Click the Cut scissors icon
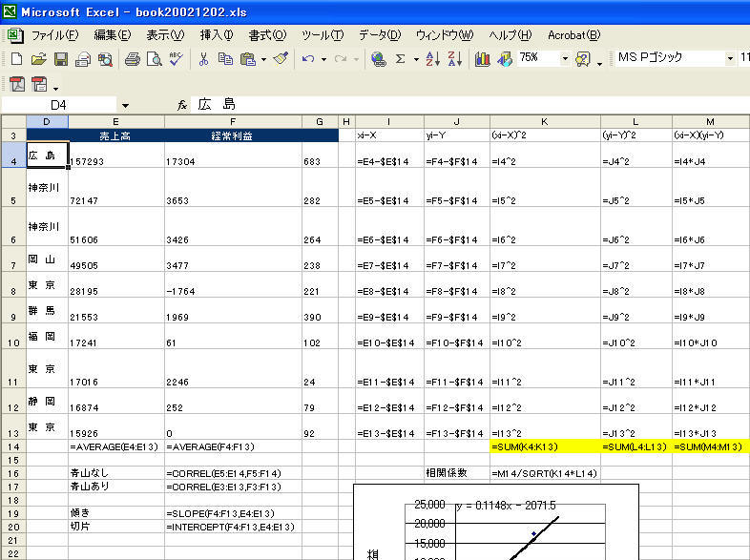The image size is (750, 560). tap(203, 59)
